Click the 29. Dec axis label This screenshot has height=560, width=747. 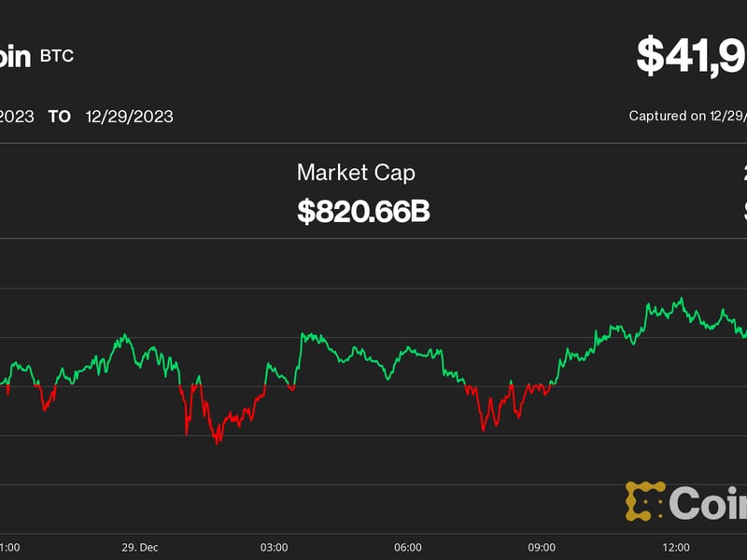(x=139, y=547)
